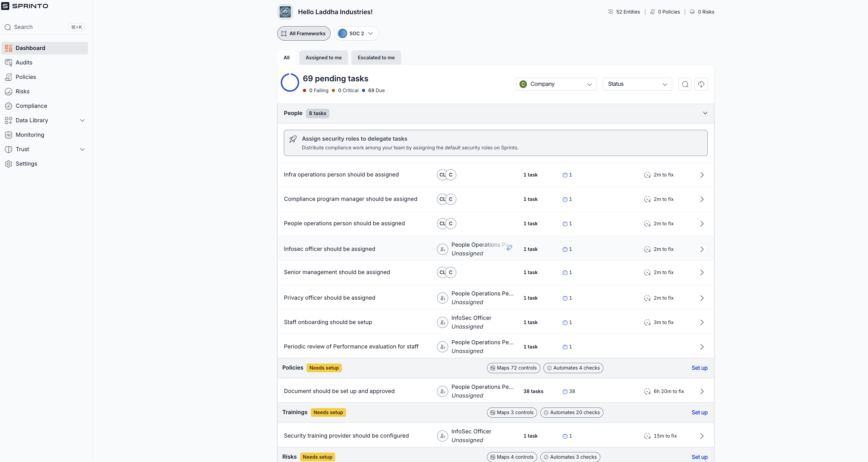The width and height of the screenshot is (868, 462).
Task: Click assignee icon on Staff onboarding row
Action: pyautogui.click(x=442, y=322)
